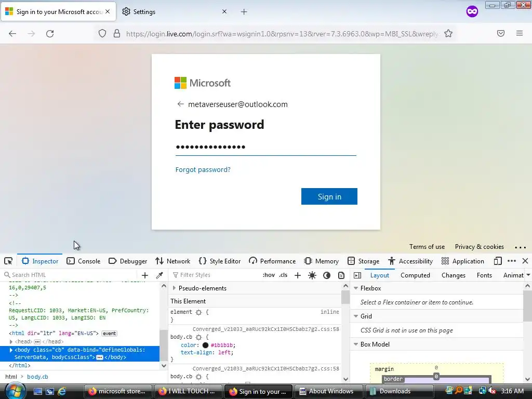This screenshot has width=532, height=399.
Task: Toggle light color scheme simulation sun icon
Action: pyautogui.click(x=312, y=275)
